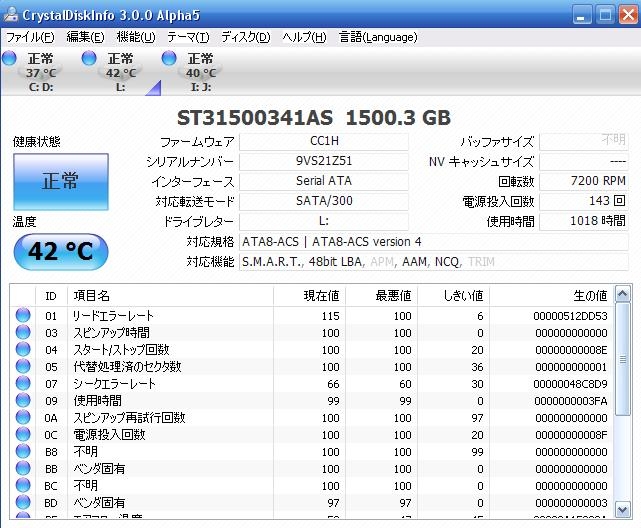Maximize the CrystalDiskInfo window
The width and height of the screenshot is (641, 528).
[605, 16]
